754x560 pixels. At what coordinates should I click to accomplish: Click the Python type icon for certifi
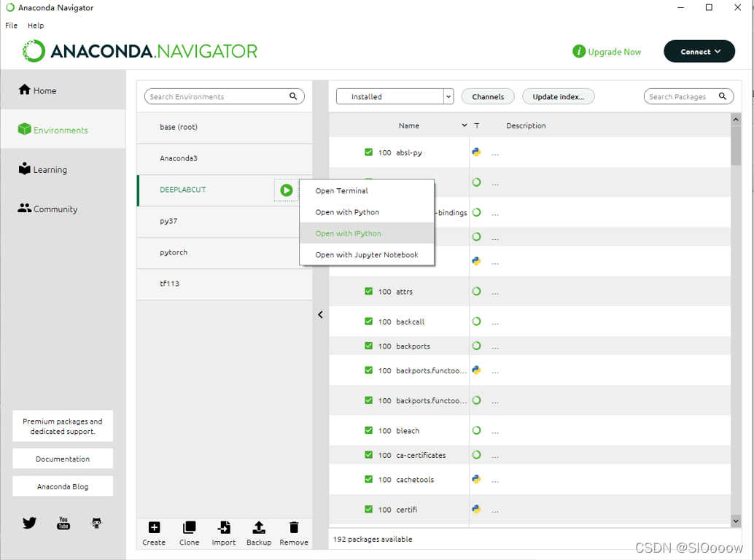[x=476, y=509]
